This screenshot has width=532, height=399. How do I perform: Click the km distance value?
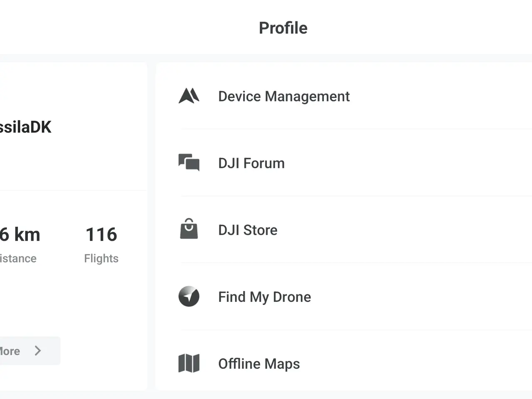[20, 234]
